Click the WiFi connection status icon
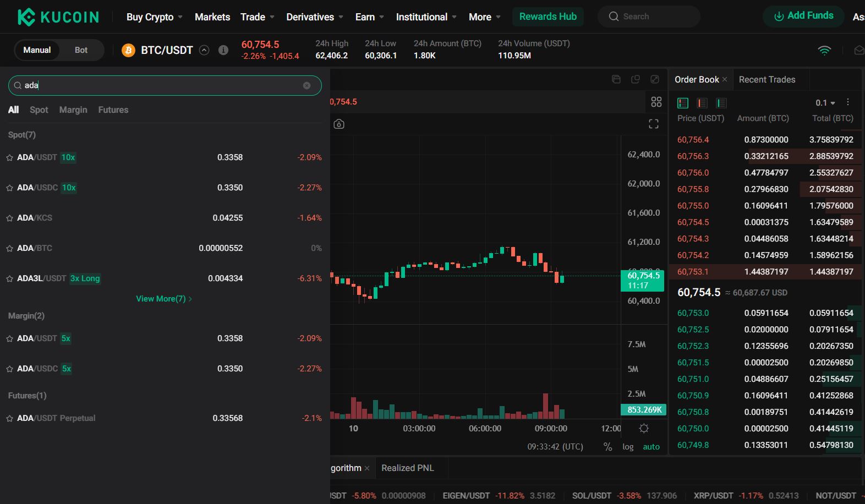Screen dimensions: 865x504 tap(824, 51)
